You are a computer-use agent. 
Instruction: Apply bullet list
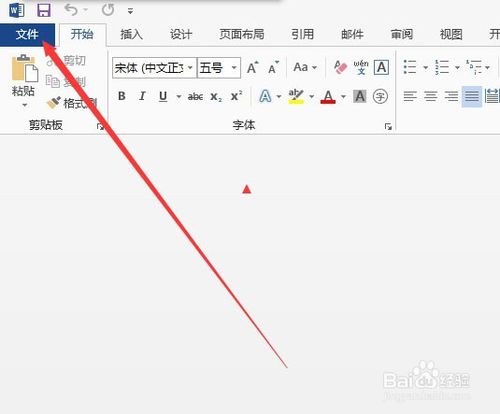coord(410,67)
